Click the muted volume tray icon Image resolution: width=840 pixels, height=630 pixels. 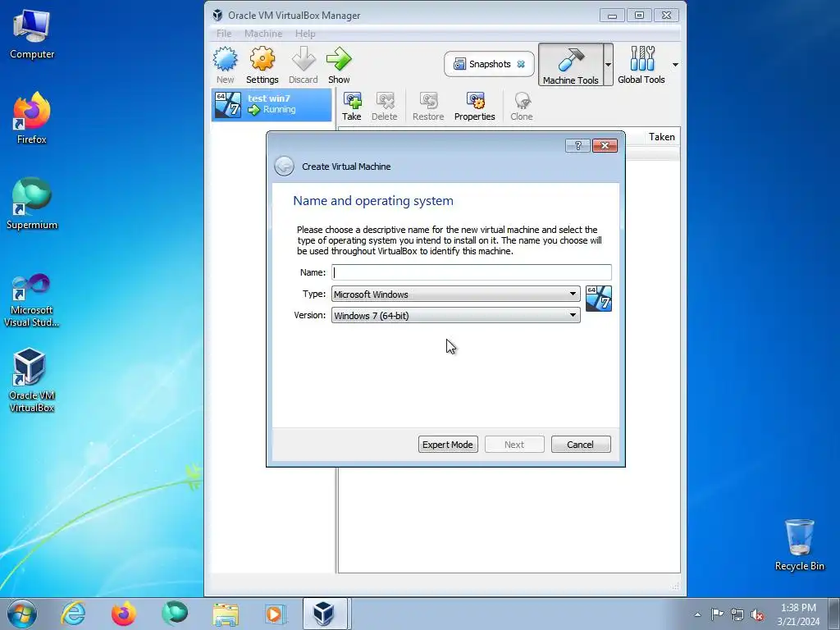pyautogui.click(x=757, y=615)
